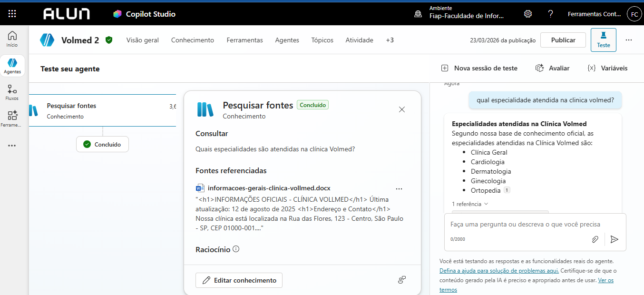Click the chat message input field

[525, 224]
